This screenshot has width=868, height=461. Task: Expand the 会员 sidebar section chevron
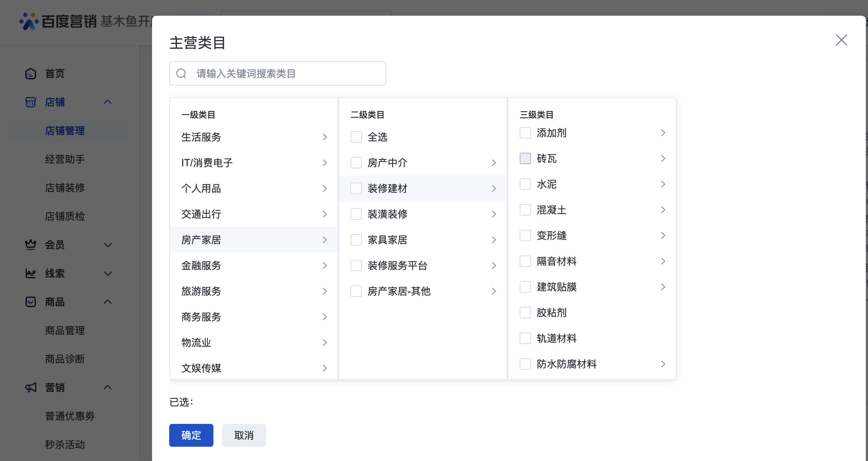[108, 245]
